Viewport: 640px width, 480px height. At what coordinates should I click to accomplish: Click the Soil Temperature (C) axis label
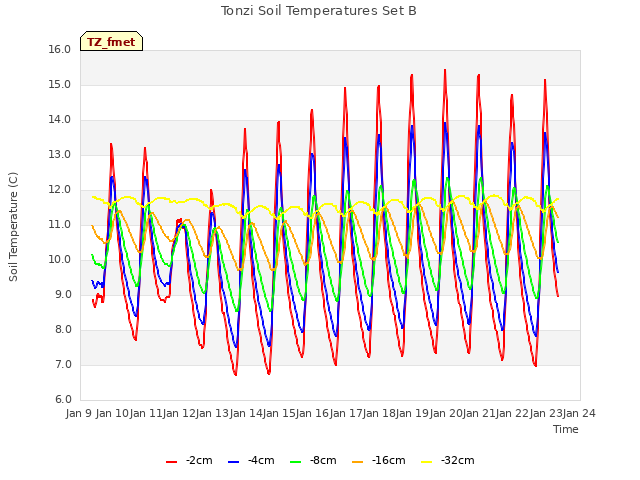[x=13, y=227]
